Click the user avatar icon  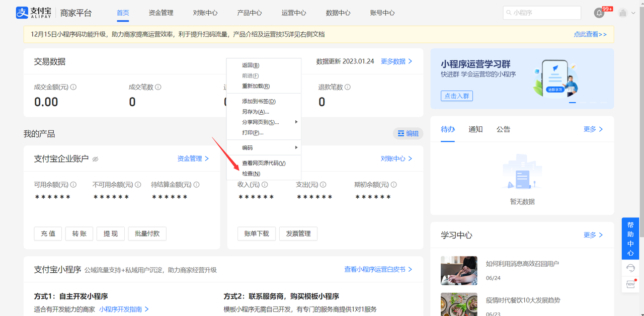tap(623, 13)
